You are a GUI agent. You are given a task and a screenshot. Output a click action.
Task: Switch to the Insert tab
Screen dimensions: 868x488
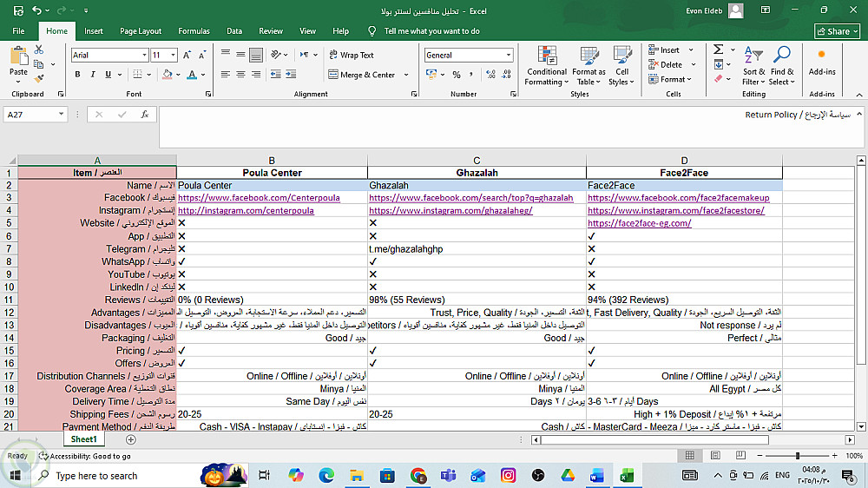94,31
